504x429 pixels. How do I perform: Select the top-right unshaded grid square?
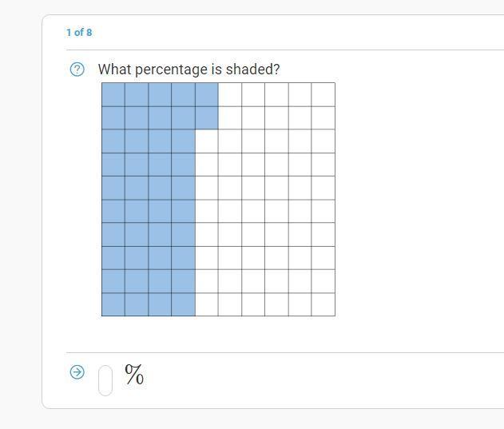click(x=323, y=94)
